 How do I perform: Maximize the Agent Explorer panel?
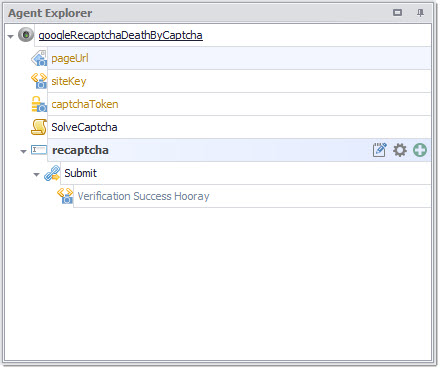click(397, 13)
